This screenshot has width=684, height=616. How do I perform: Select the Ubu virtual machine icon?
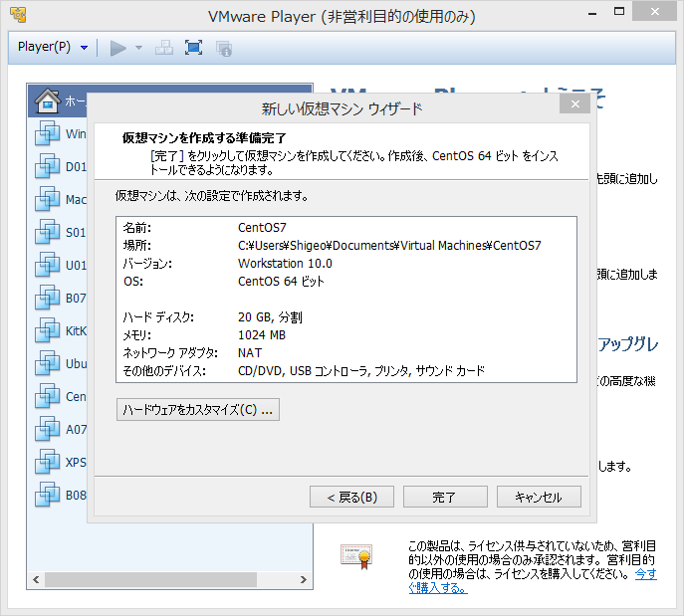(x=47, y=362)
